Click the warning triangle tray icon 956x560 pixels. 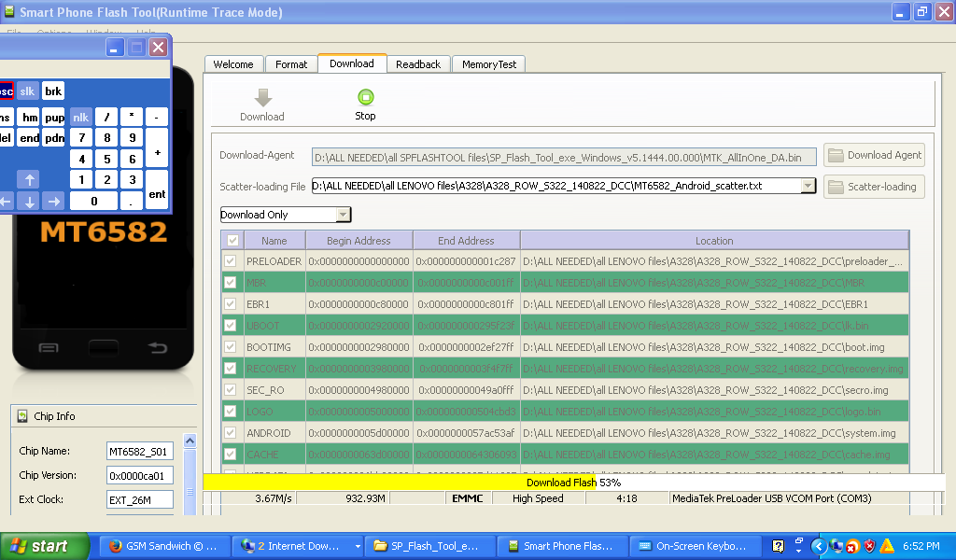click(x=887, y=546)
